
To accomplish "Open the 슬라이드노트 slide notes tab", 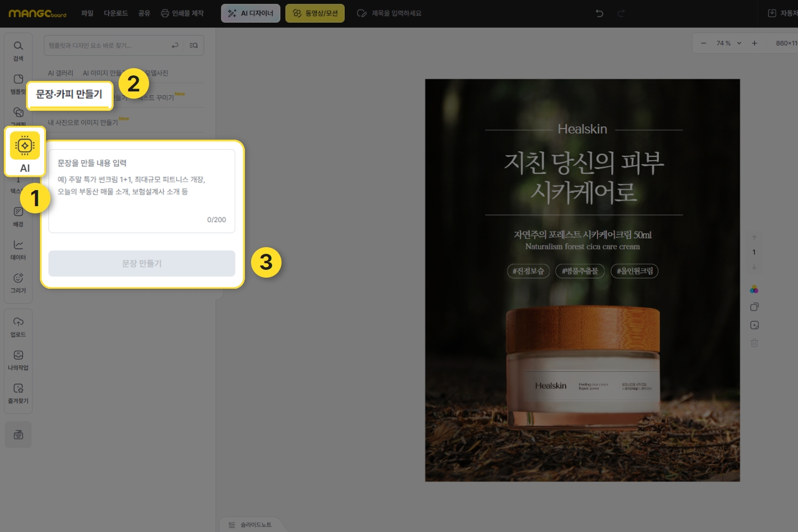I will 250,525.
